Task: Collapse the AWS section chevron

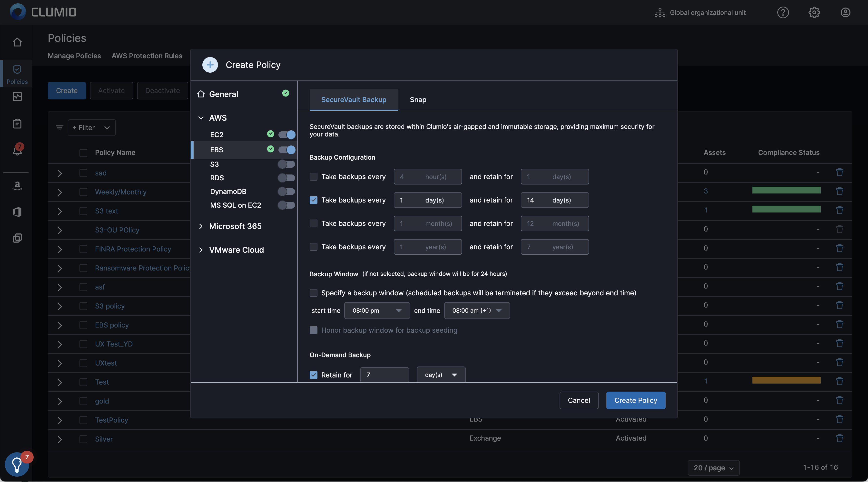Action: tap(201, 118)
